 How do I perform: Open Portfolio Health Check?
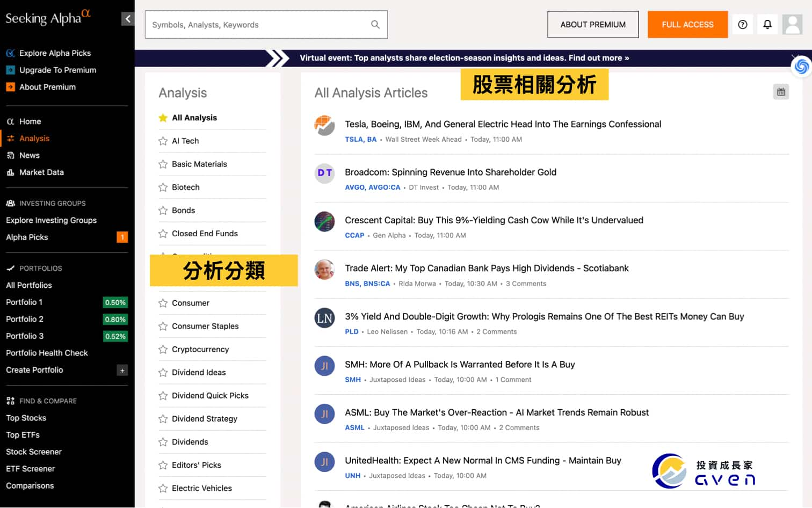pos(47,353)
